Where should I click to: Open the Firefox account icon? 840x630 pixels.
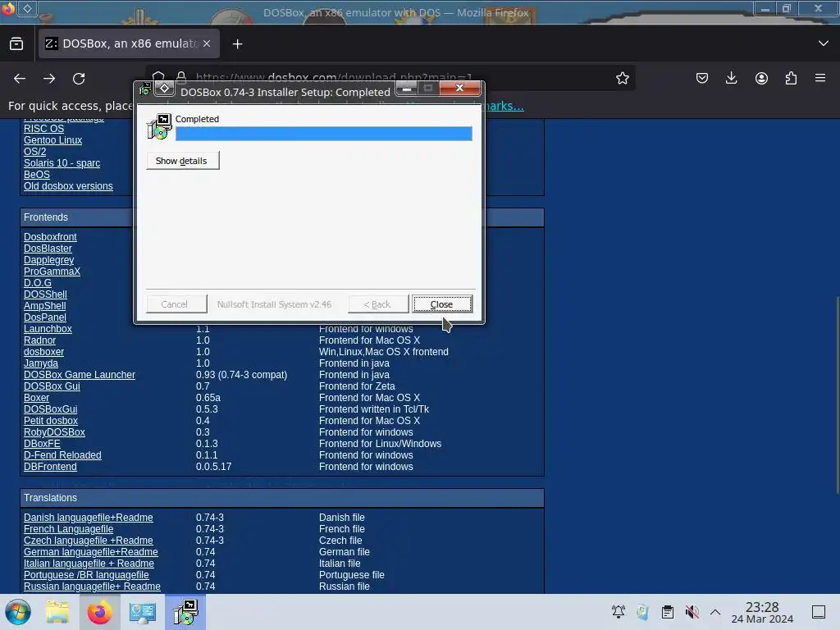(x=761, y=78)
